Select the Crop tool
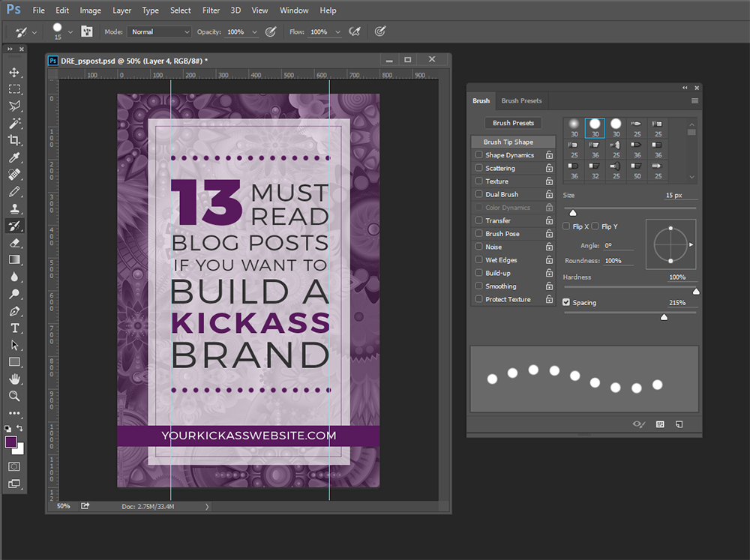750x560 pixels. click(15, 140)
